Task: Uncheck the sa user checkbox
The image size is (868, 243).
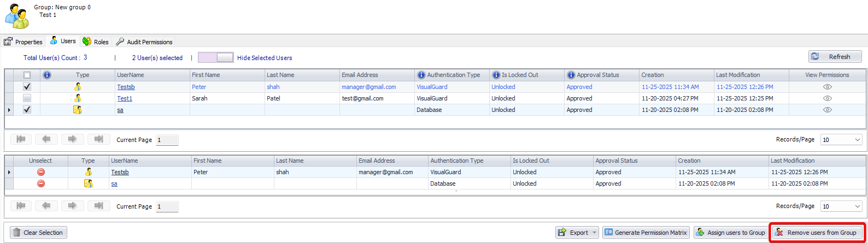Action: tap(27, 110)
